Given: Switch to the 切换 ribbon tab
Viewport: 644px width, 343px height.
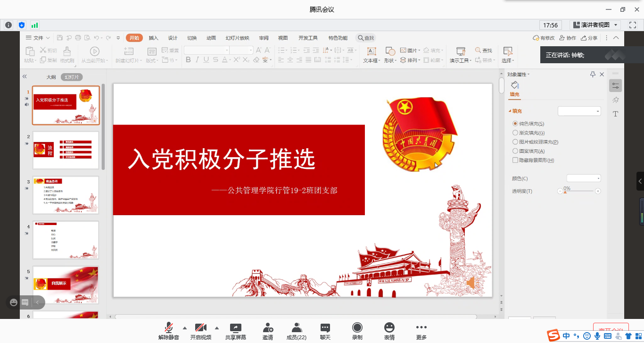Looking at the screenshot, I should [x=192, y=38].
